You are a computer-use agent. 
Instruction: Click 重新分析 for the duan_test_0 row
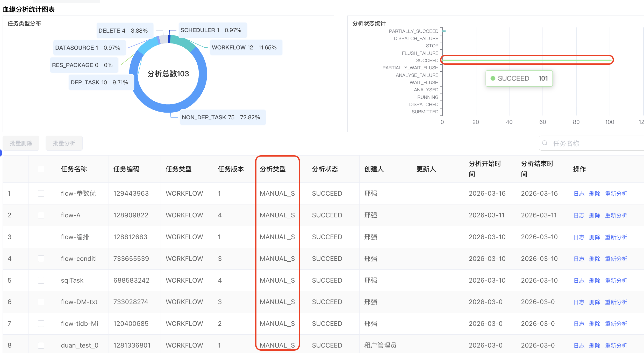coord(616,345)
